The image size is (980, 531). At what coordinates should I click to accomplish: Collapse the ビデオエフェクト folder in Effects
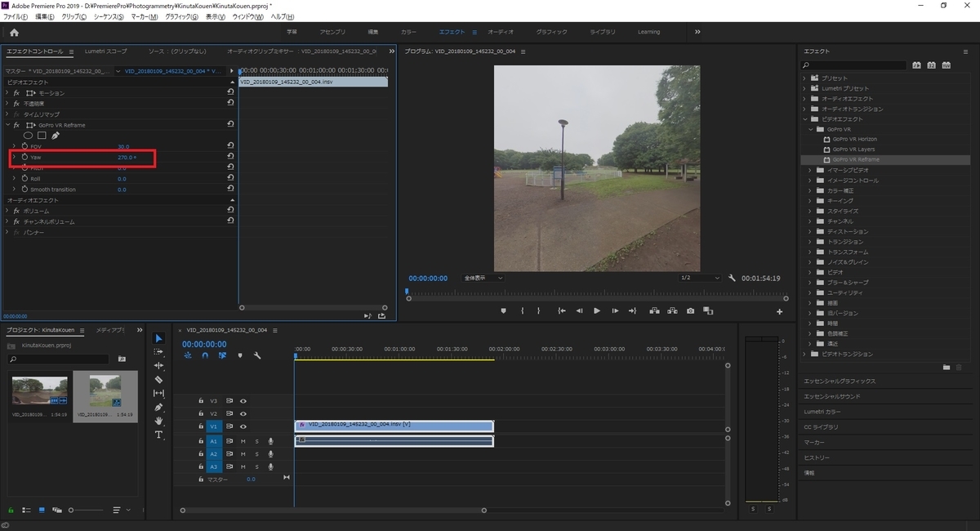point(804,119)
